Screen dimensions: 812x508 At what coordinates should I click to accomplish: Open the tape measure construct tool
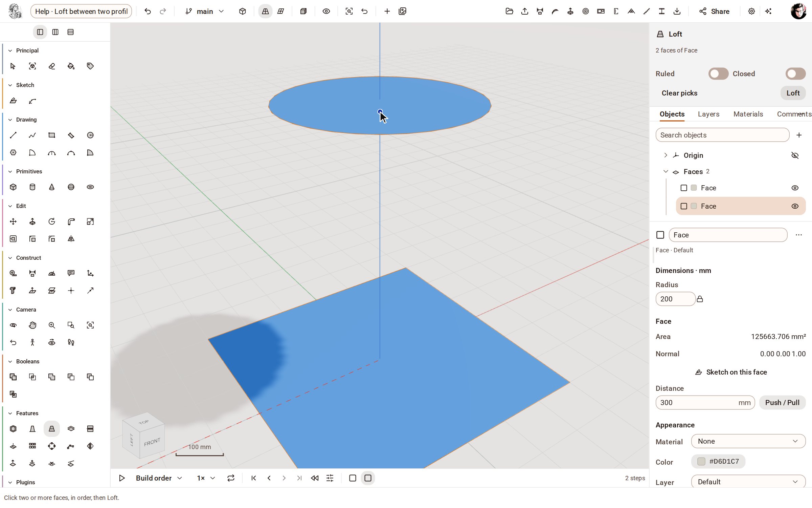(x=13, y=273)
